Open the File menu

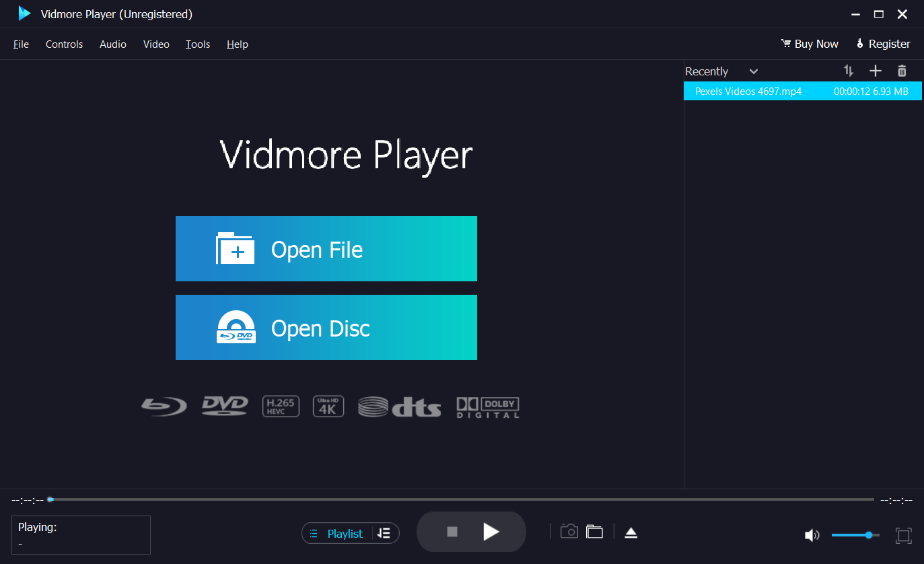point(21,44)
